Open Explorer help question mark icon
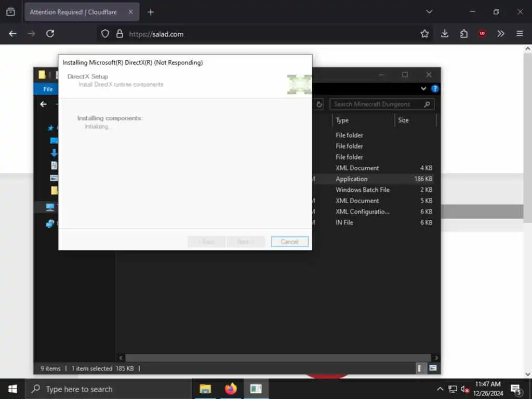This screenshot has width=532, height=399. point(435,89)
